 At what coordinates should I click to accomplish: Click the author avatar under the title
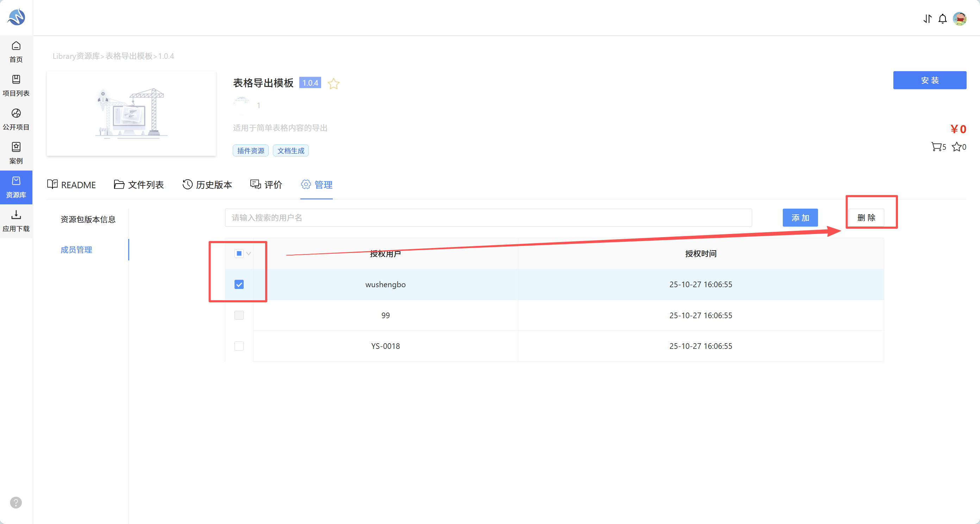(x=242, y=105)
